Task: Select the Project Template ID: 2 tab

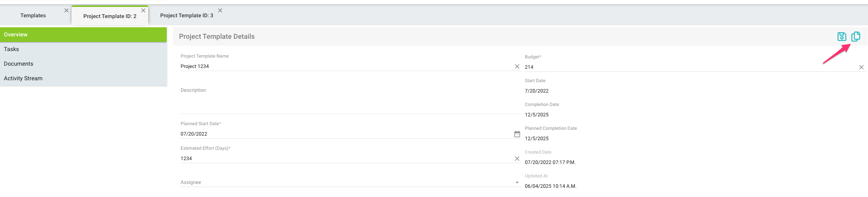Action: [110, 16]
